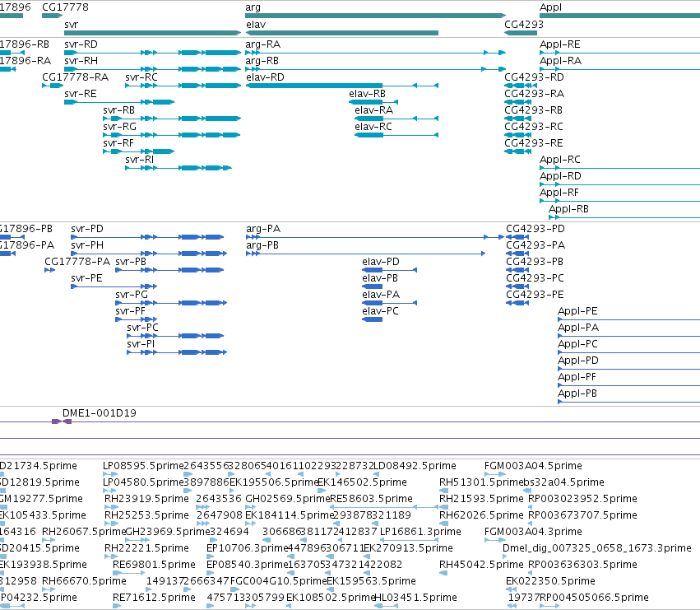Click the Appl-RE transcript label
This screenshot has width=700, height=610.
tap(560, 44)
